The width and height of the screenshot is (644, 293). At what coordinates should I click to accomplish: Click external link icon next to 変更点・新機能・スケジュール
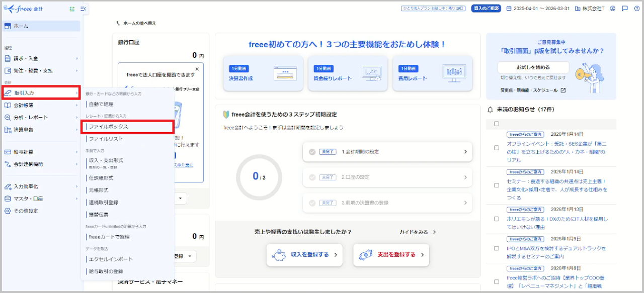tap(563, 90)
